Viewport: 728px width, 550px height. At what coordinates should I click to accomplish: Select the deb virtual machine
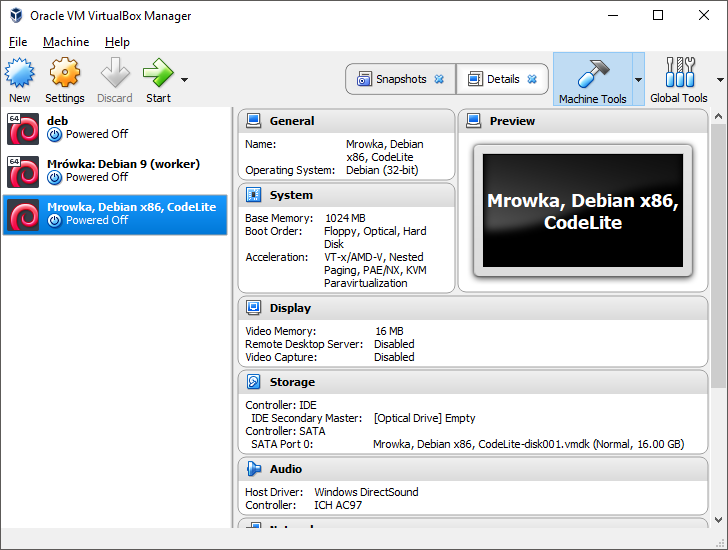coord(115,128)
